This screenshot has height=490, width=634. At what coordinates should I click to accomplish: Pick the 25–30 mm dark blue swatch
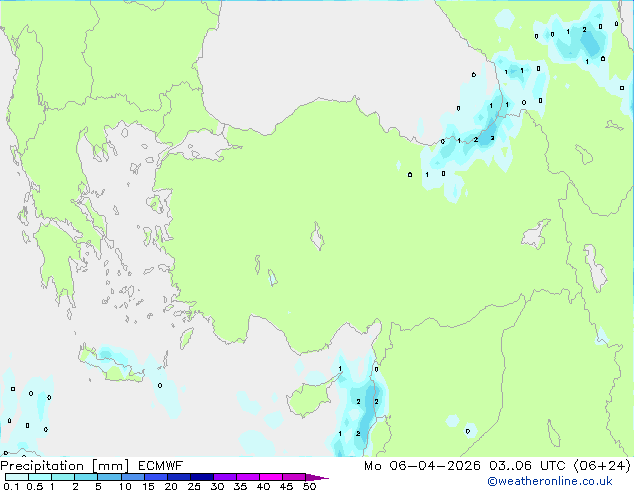tap(202, 477)
